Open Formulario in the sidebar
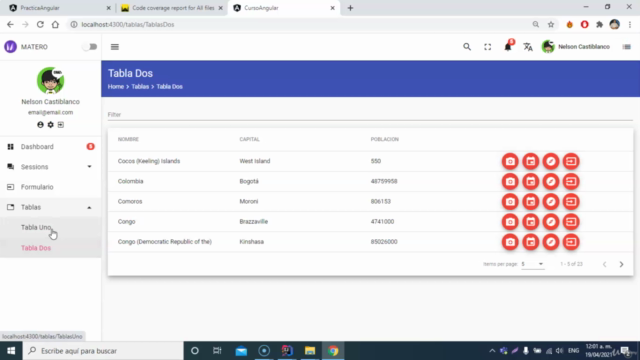 [50, 187]
